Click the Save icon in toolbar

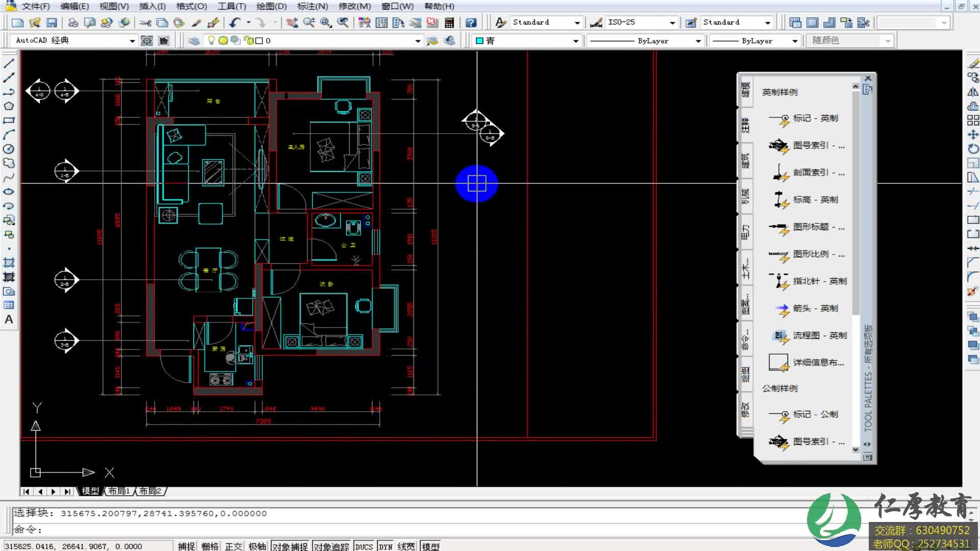pos(52,22)
